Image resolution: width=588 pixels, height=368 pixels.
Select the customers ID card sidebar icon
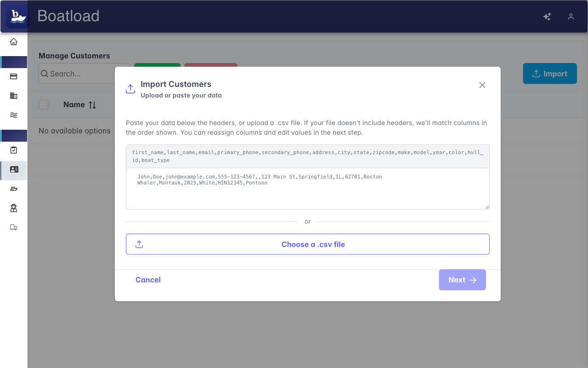point(14,169)
